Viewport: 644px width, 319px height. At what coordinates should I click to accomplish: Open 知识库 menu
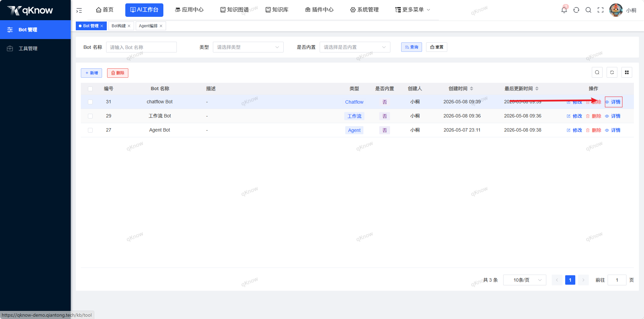point(277,10)
